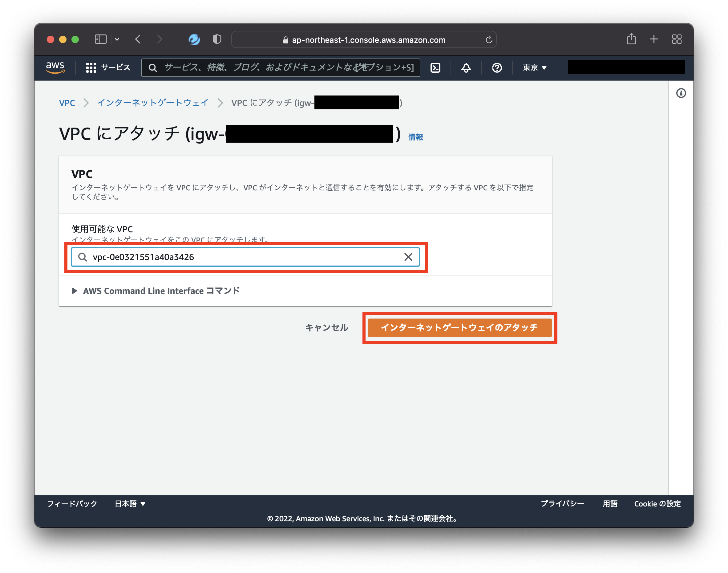This screenshot has width=728, height=573.
Task: Open the Safari share icon
Action: click(632, 39)
